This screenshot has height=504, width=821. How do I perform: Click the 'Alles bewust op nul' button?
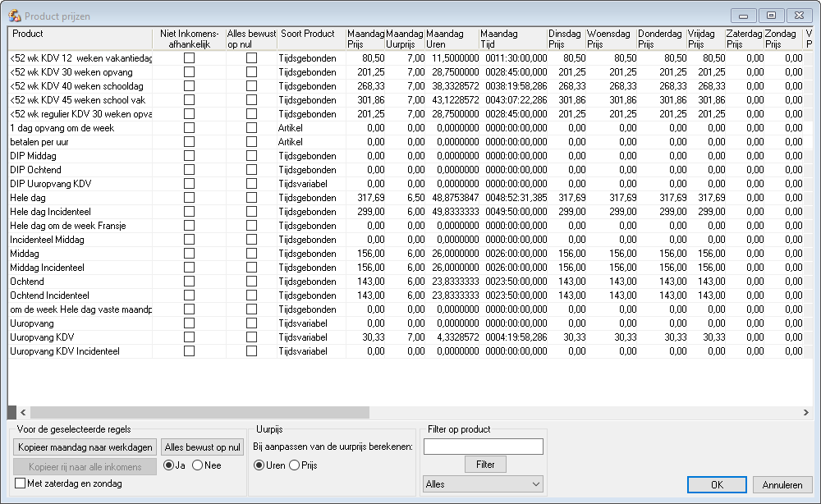click(x=202, y=447)
